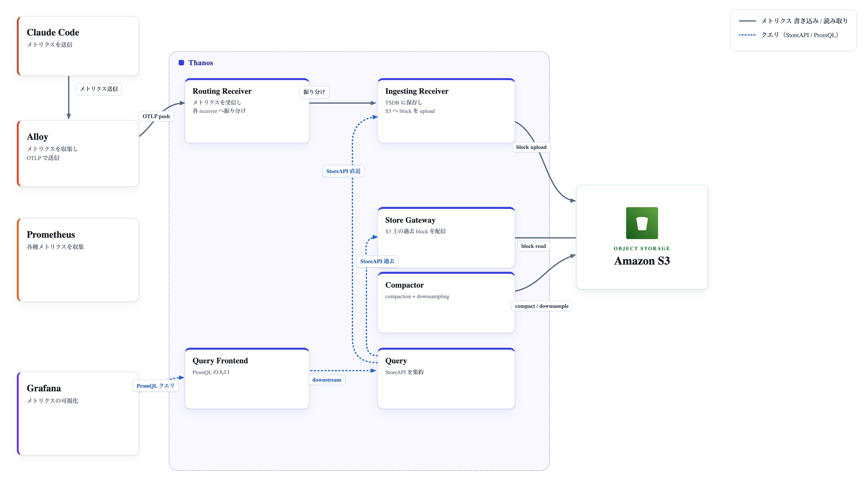This screenshot has height=492, width=868.
Task: Click the Prometheus node box
Action: 78,260
